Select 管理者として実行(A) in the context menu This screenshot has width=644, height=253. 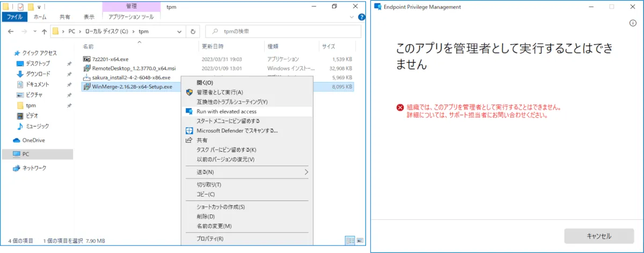pyautogui.click(x=219, y=92)
